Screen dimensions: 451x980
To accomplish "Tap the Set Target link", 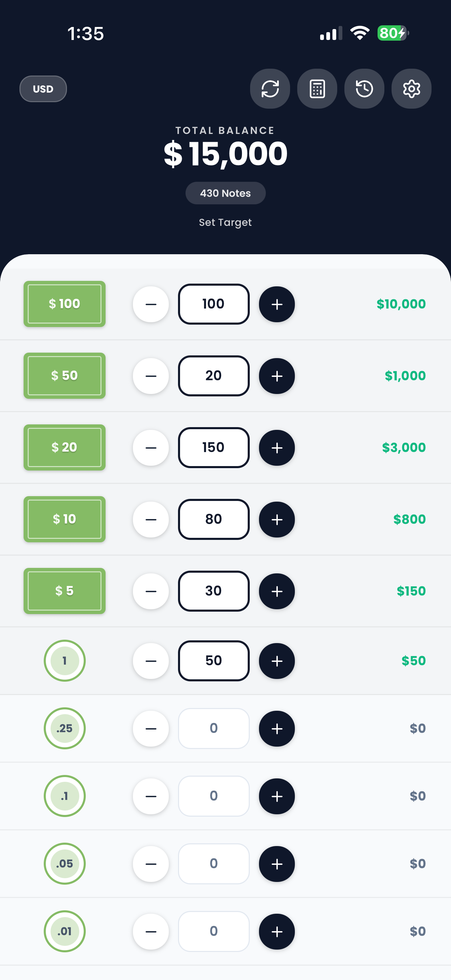I will (225, 222).
